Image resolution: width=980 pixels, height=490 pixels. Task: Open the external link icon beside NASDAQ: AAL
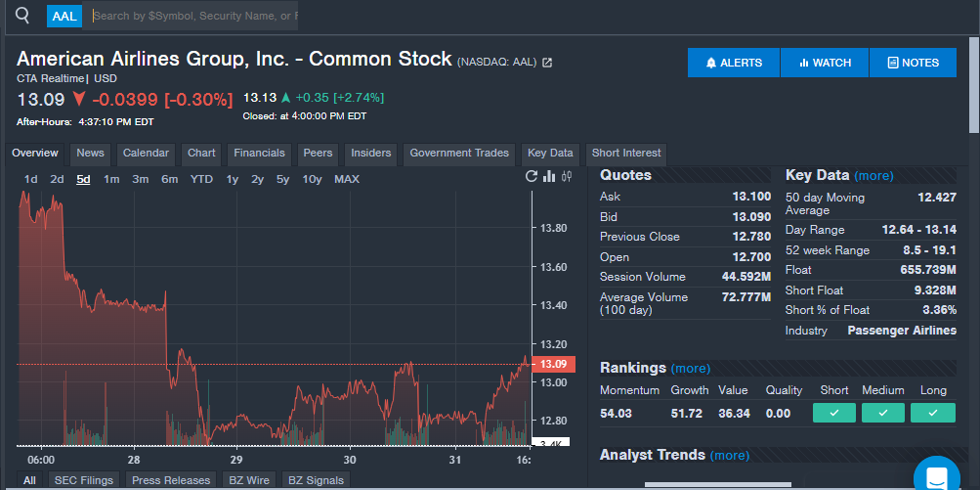[x=547, y=63]
